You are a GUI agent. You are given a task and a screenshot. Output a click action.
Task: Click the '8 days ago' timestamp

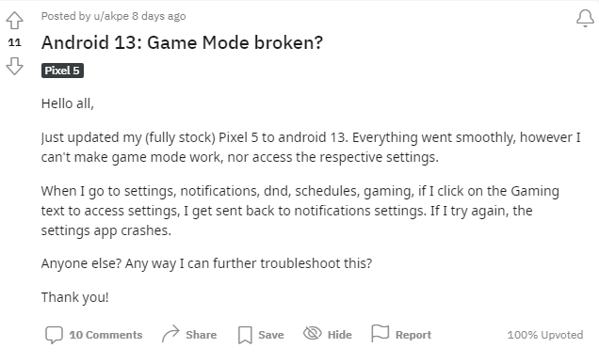click(159, 16)
